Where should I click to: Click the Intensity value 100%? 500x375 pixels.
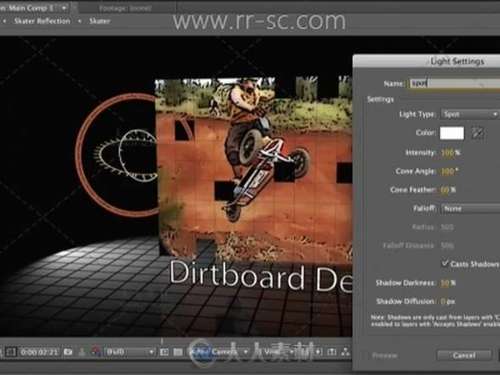coord(450,153)
